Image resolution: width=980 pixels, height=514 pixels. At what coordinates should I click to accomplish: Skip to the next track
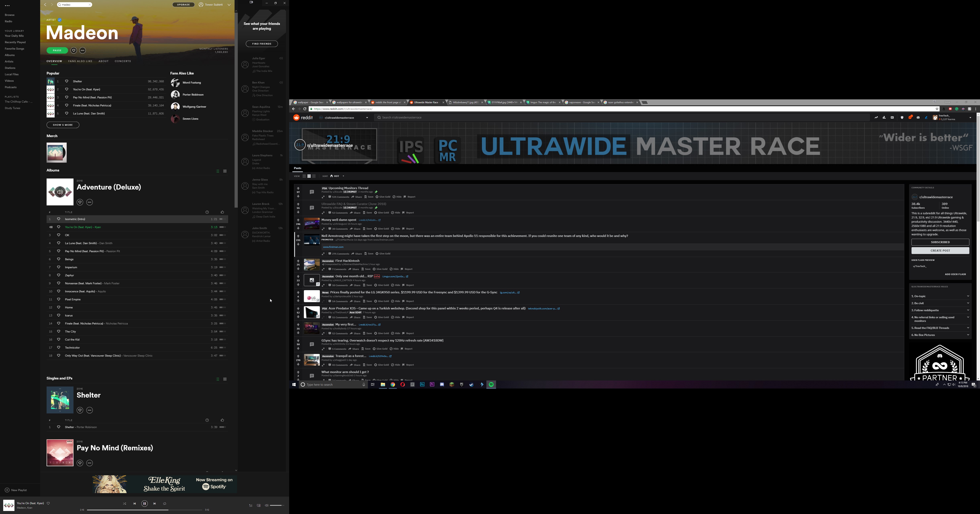pos(154,504)
